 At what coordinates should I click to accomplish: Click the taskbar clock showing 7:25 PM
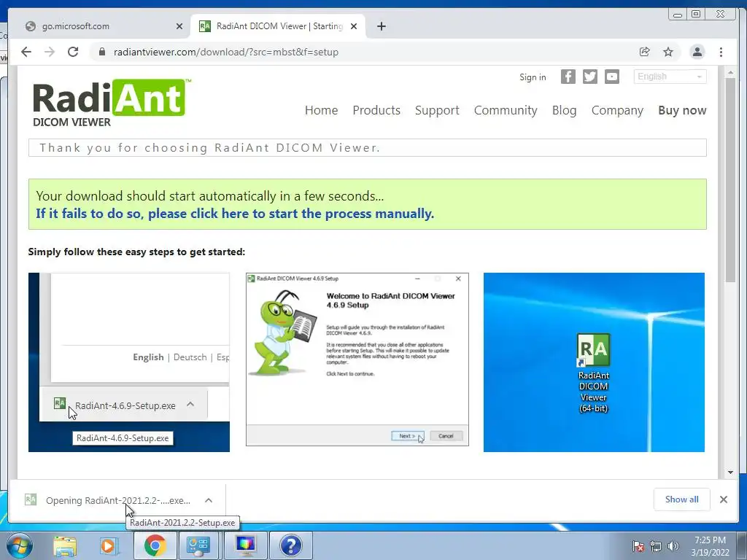710,546
